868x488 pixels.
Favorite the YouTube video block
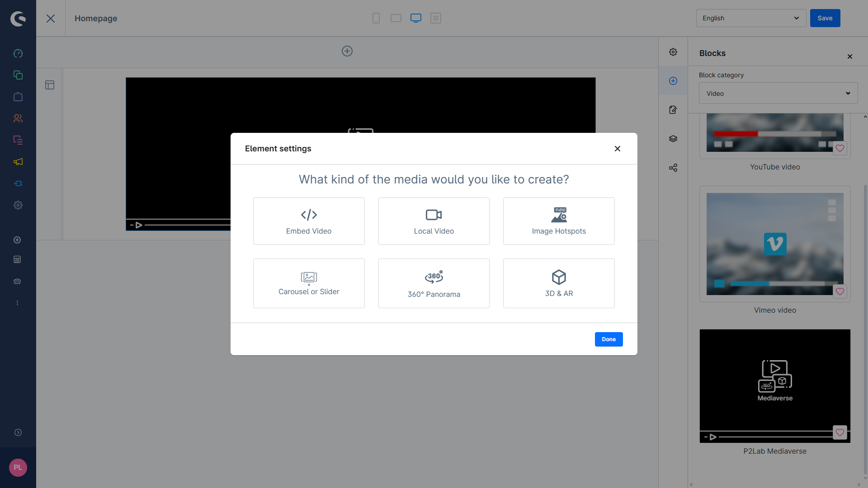(840, 148)
